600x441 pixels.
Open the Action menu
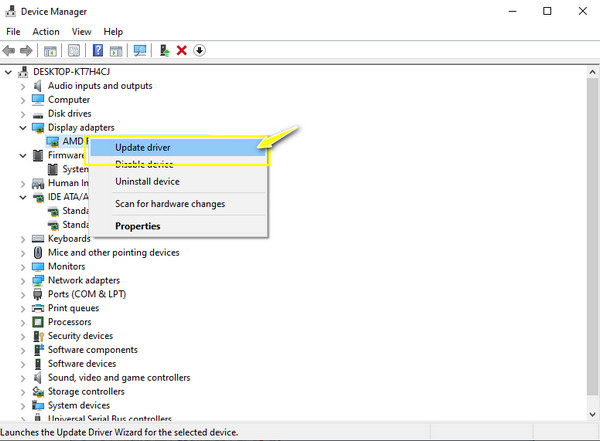[x=46, y=32]
